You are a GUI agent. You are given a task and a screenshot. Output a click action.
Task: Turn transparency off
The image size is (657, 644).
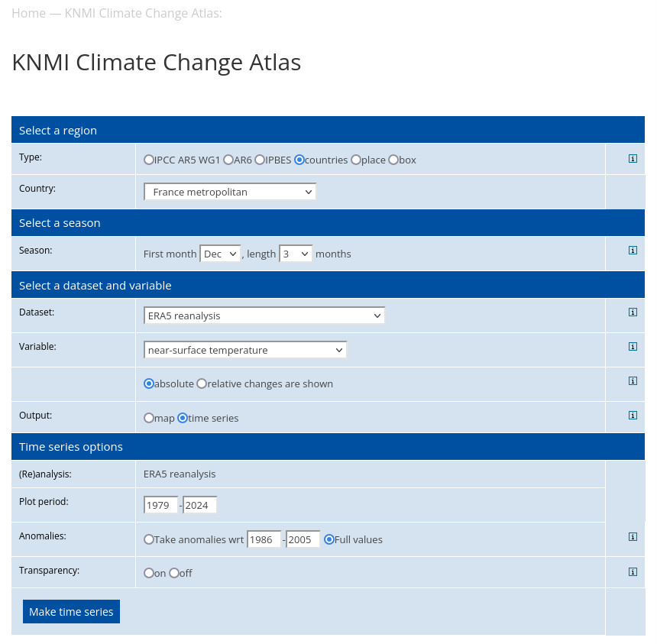[174, 573]
